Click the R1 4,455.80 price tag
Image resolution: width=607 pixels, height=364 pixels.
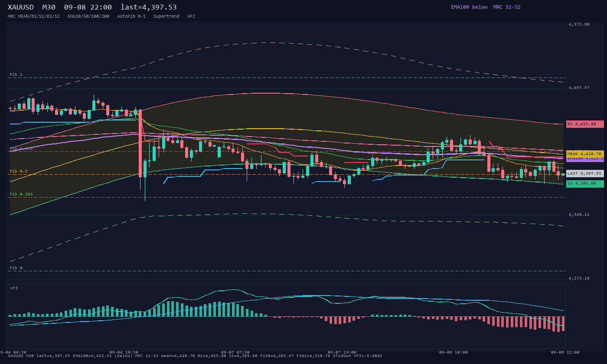tap(585, 124)
